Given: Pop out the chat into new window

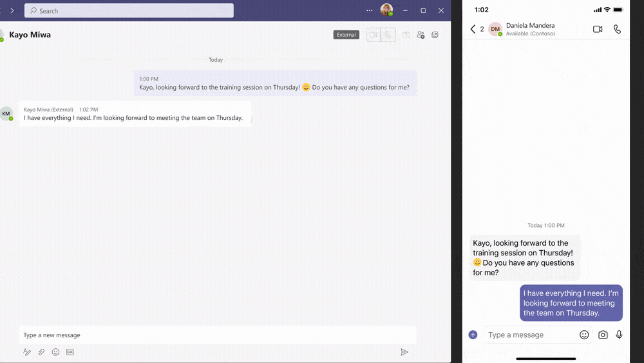Looking at the screenshot, I should click(435, 35).
